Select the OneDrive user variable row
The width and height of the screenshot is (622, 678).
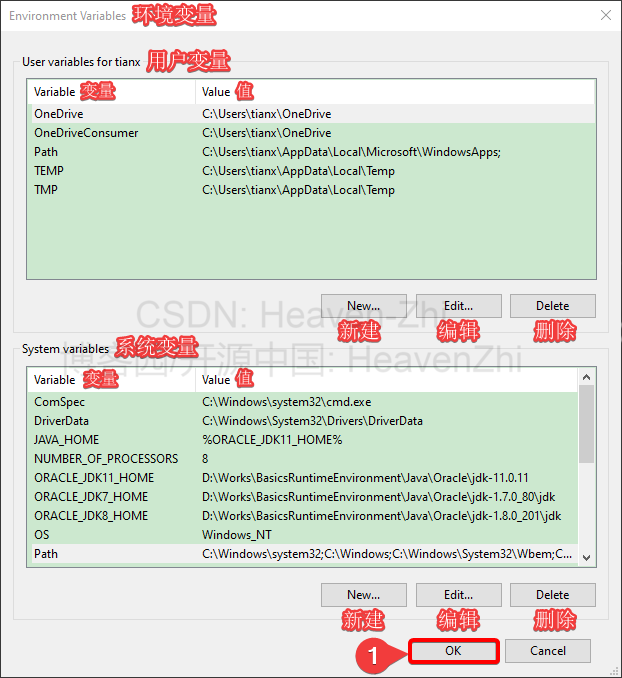pos(311,114)
